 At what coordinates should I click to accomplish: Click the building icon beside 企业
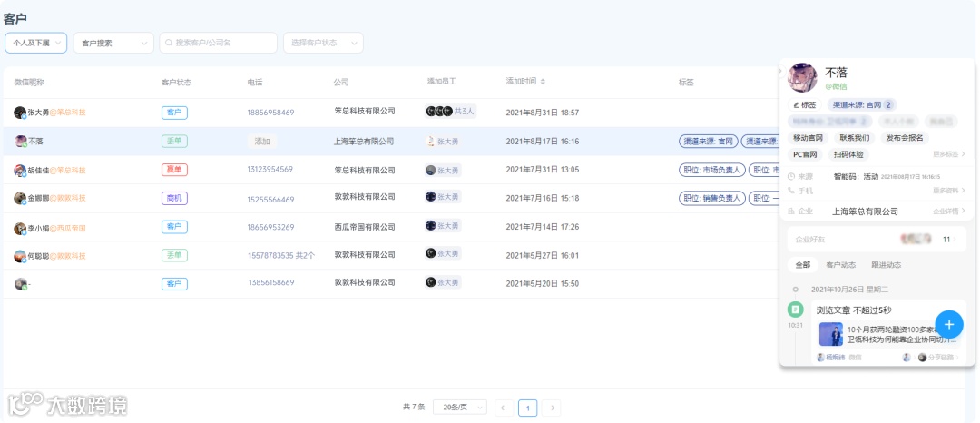click(x=791, y=211)
